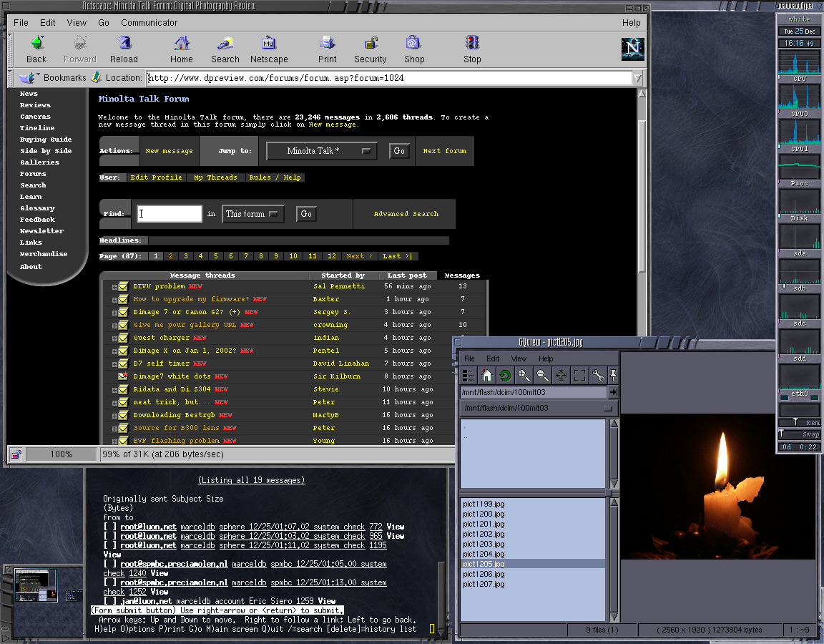Screen dimensions: 824x644
Task: Click the desktop pager thumbnail
Action: [36, 585]
